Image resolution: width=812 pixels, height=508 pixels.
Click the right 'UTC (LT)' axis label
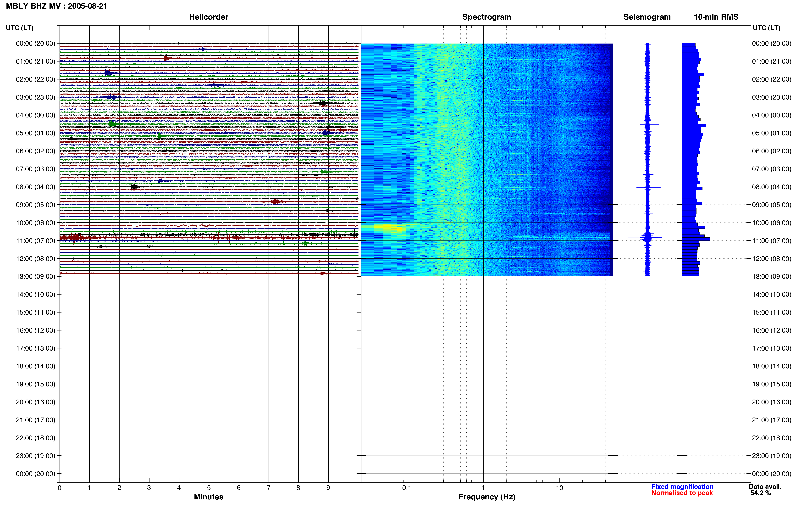pyautogui.click(x=766, y=28)
